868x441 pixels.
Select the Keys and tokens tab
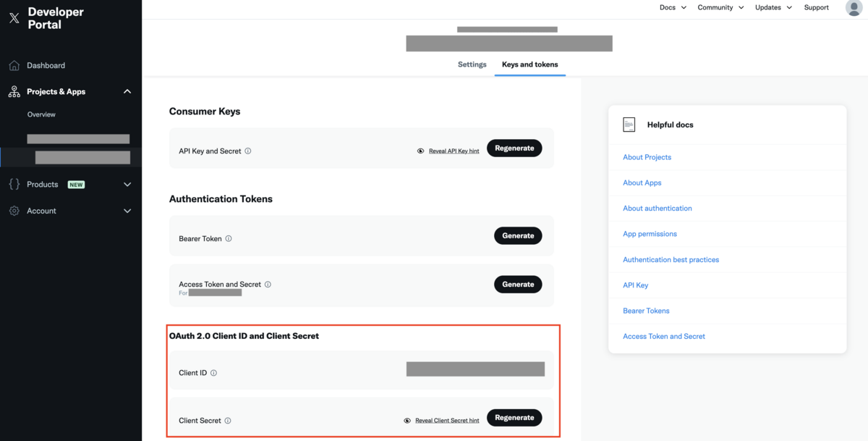(x=530, y=64)
